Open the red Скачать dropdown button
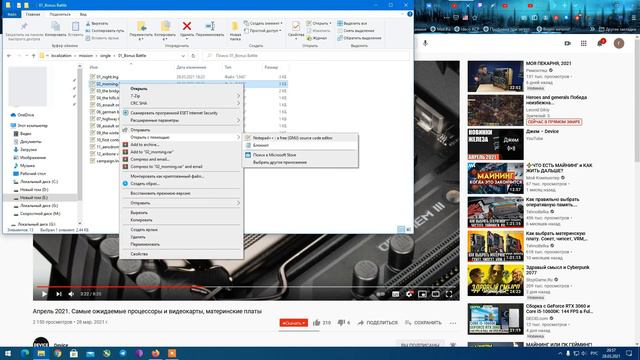640x360 pixels. pos(293,322)
